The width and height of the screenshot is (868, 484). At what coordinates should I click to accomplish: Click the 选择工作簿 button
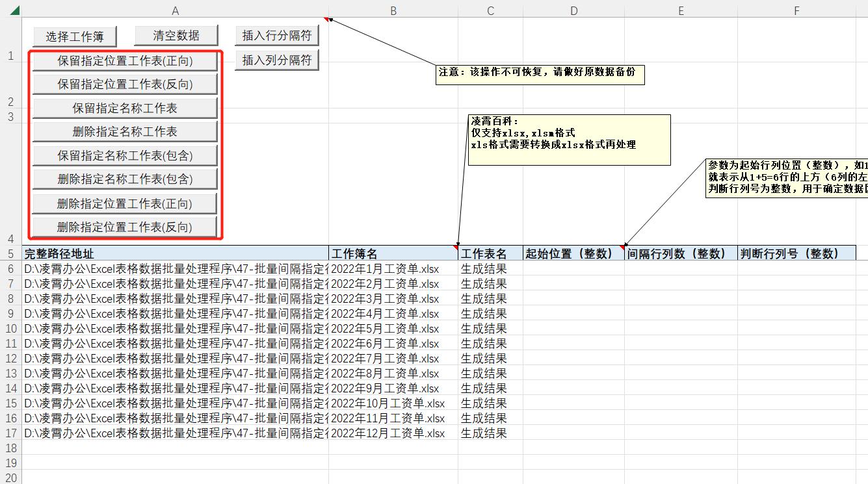tap(74, 36)
